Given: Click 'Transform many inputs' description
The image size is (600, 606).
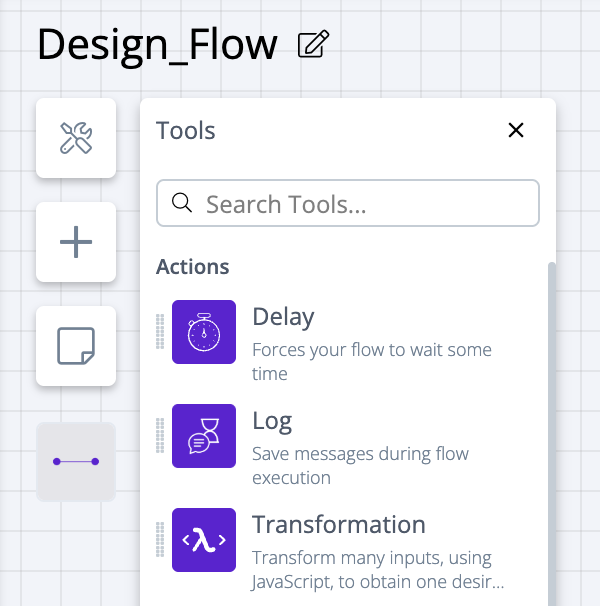Looking at the screenshot, I should [x=378, y=570].
